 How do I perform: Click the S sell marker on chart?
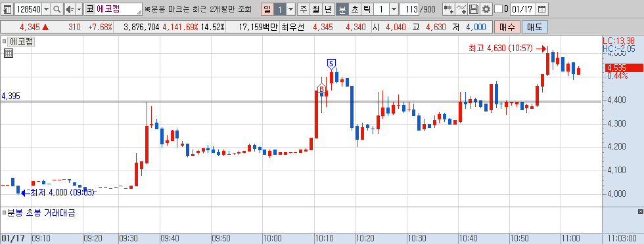(331, 64)
